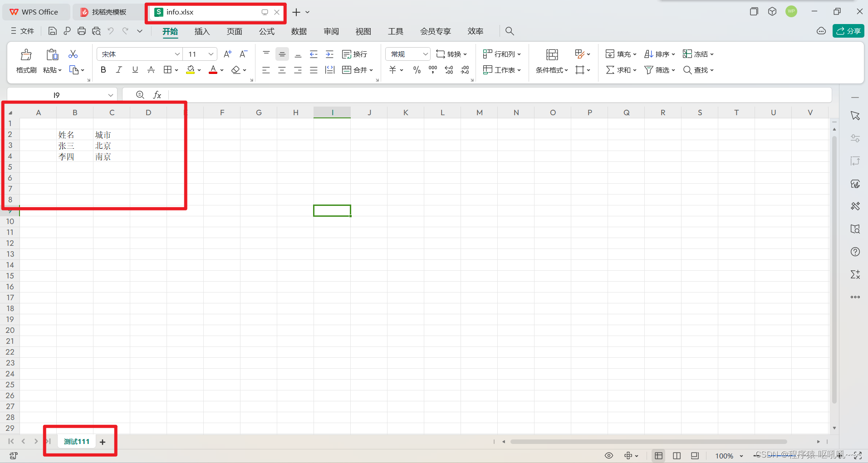This screenshot has width=868, height=463.
Task: Open the sidebar settings sliders icon
Action: click(x=855, y=138)
